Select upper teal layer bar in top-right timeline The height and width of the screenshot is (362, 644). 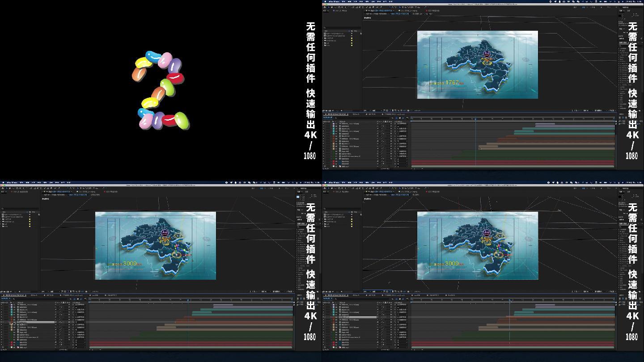(x=568, y=129)
